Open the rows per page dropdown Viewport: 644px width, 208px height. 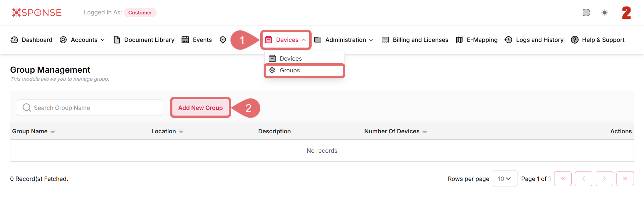tap(505, 179)
